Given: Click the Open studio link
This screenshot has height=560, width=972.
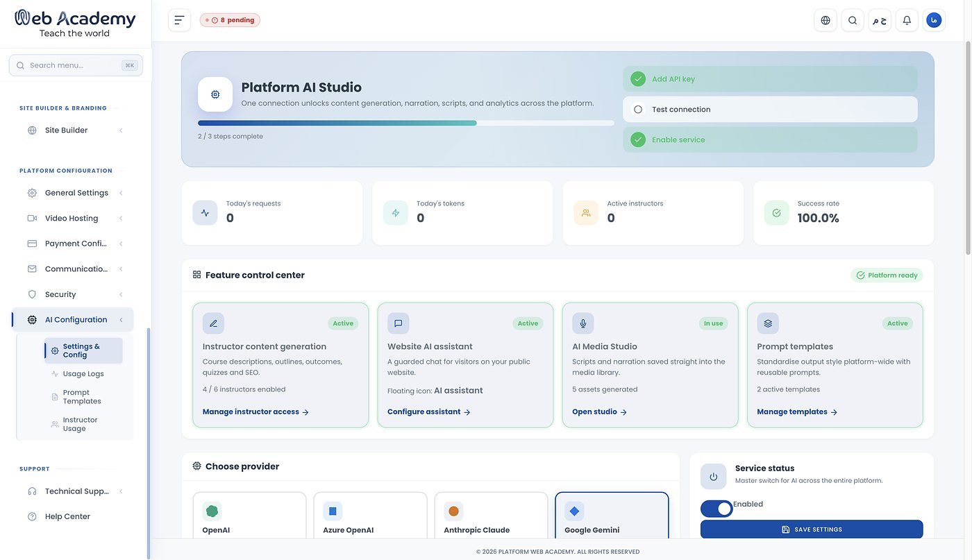Looking at the screenshot, I should [x=600, y=412].
